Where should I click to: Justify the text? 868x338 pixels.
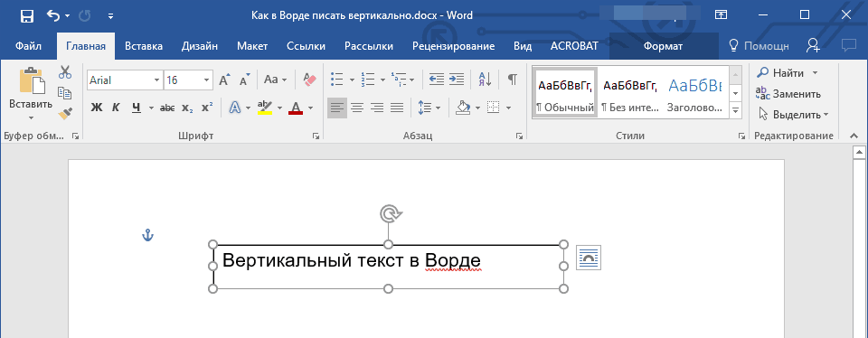397,108
